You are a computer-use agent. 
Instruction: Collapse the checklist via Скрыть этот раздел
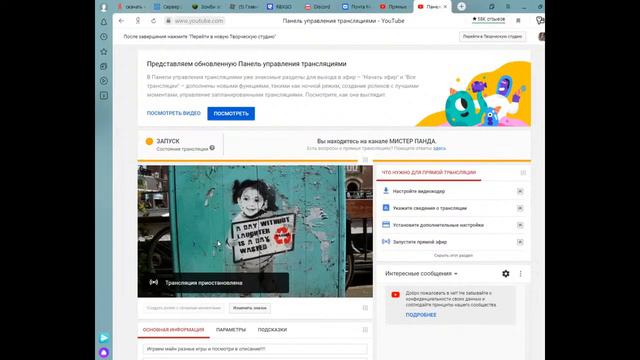tap(453, 256)
